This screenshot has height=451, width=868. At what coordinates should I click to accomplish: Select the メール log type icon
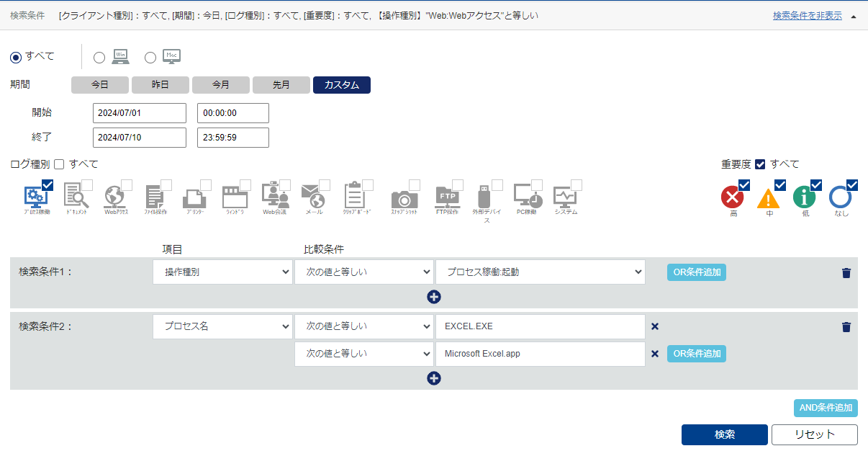tap(313, 196)
